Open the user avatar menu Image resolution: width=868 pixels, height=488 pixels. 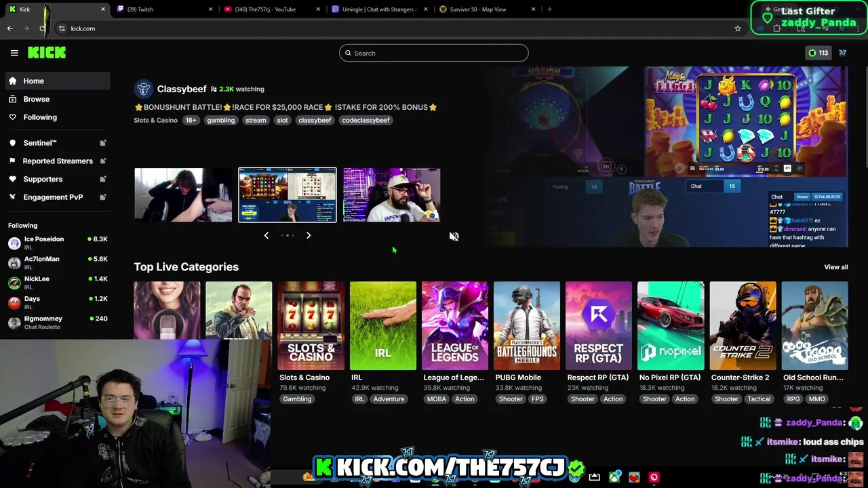click(x=842, y=53)
